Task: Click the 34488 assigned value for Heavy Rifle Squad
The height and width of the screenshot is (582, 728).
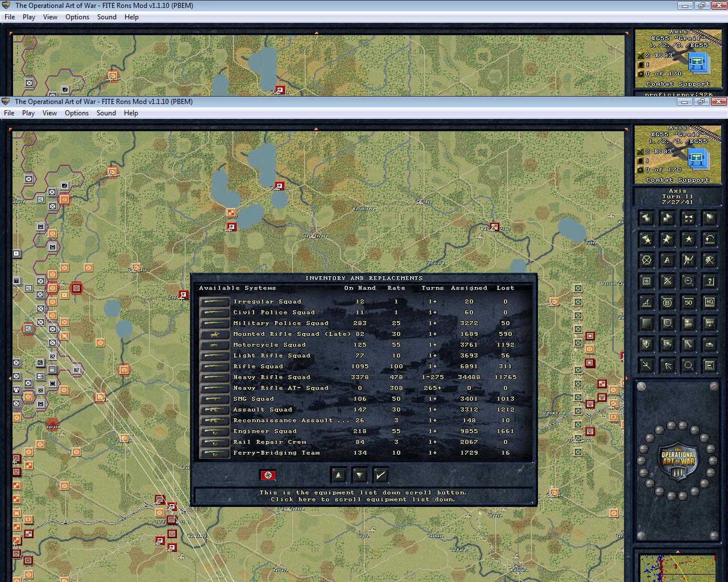Action: (469, 377)
